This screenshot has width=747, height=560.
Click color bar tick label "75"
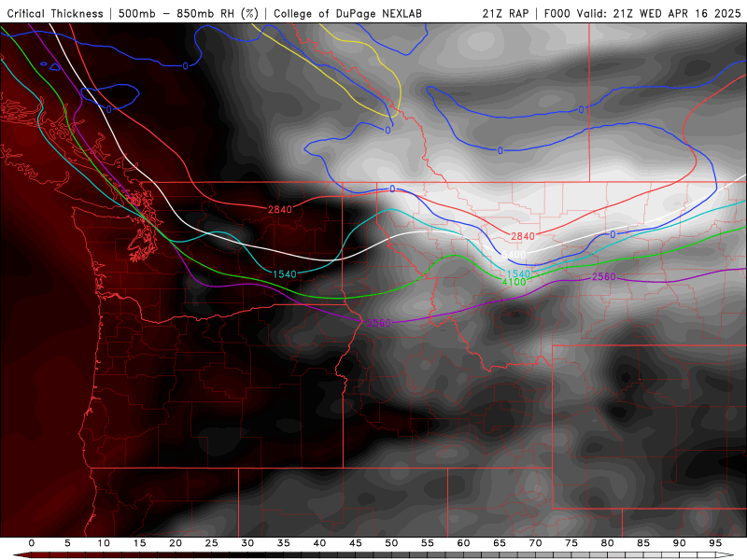click(x=571, y=543)
